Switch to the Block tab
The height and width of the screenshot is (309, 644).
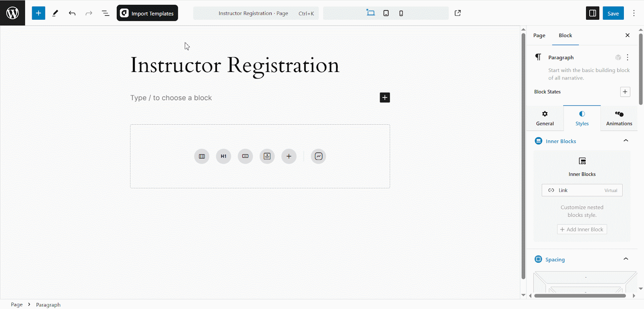click(565, 35)
